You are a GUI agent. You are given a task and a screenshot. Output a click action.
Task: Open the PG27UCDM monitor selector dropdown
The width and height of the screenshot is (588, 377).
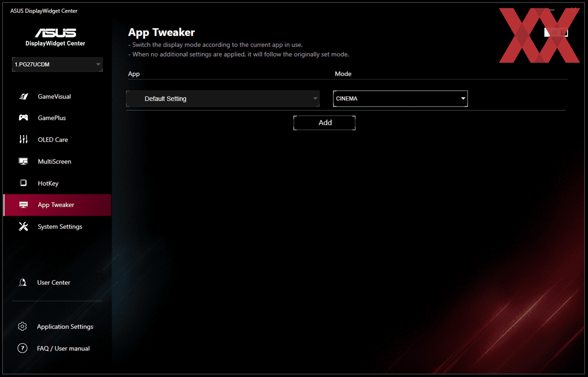coord(57,64)
